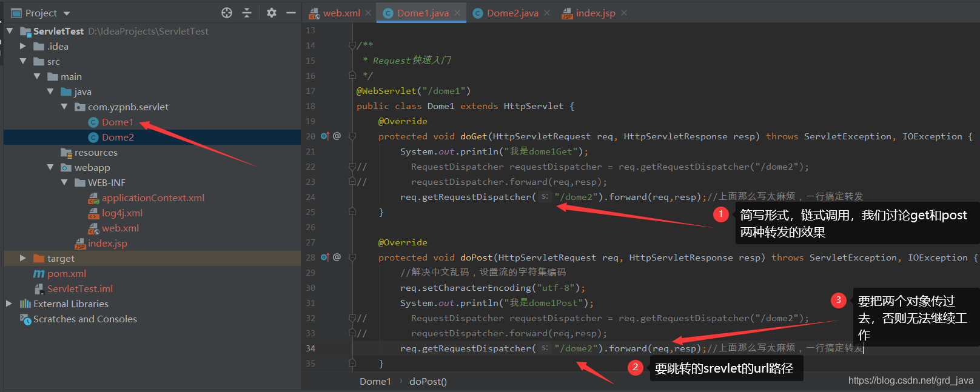Screen dimensions: 980x392
Task: Select ServletTest.iml file
Action: tap(80, 288)
